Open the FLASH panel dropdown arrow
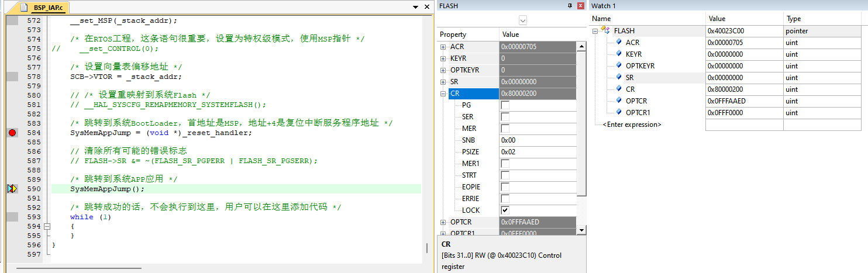 [522, 20]
